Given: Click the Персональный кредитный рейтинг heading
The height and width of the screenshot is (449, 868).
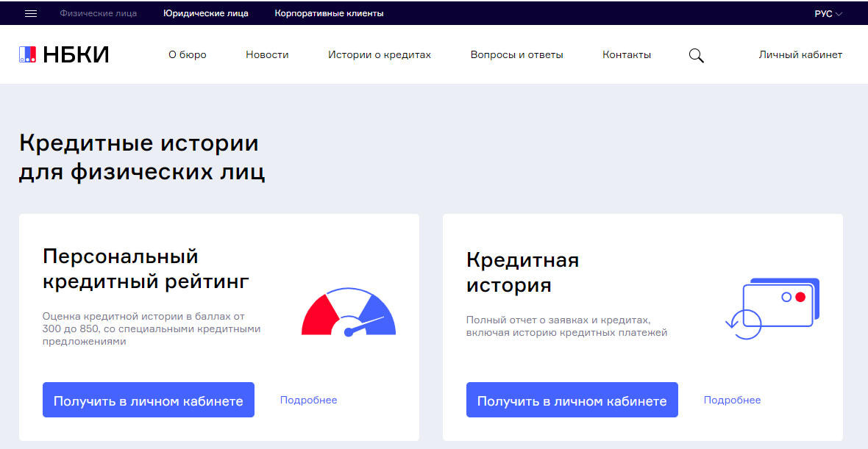Looking at the screenshot, I should click(x=146, y=269).
